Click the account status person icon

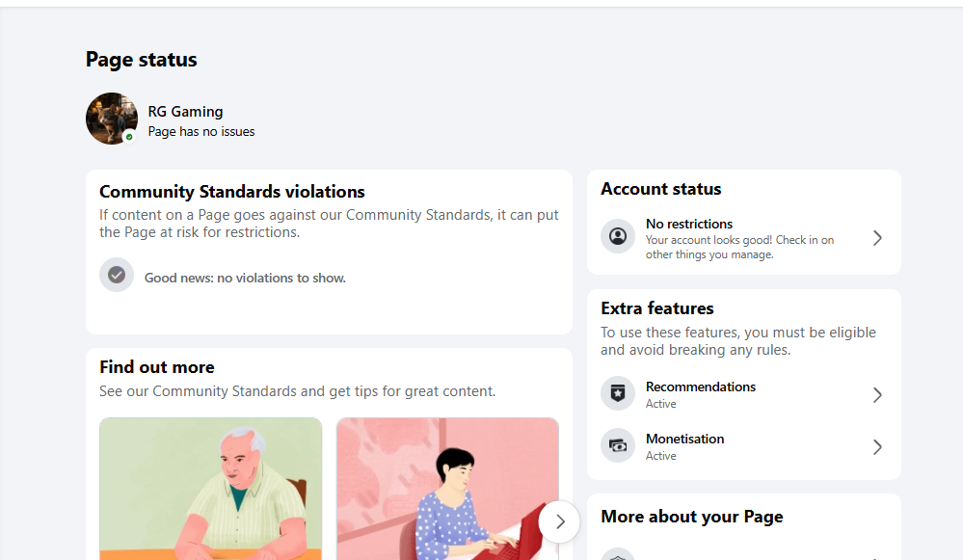pyautogui.click(x=618, y=236)
